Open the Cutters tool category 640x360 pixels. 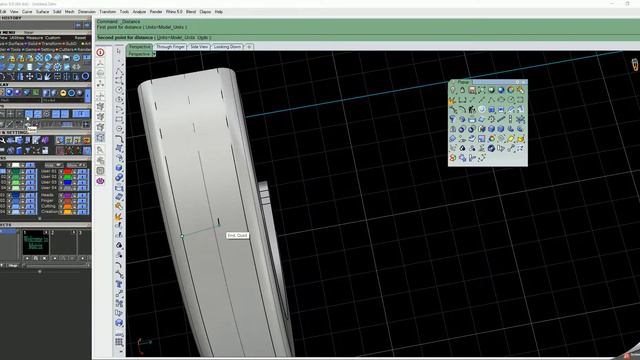(x=66, y=49)
